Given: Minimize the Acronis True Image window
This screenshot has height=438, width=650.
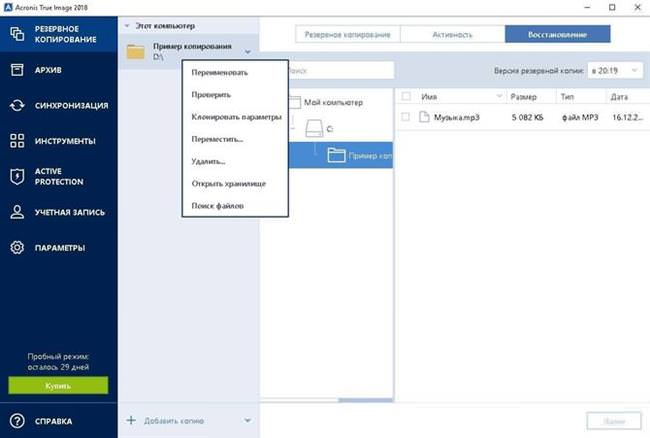Looking at the screenshot, I should [x=587, y=7].
